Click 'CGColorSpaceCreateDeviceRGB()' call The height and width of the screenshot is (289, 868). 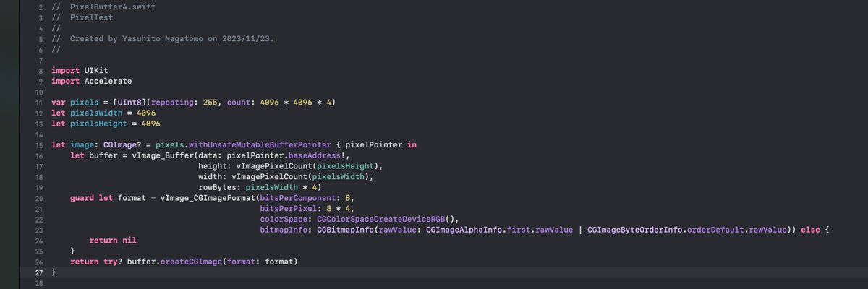point(387,219)
